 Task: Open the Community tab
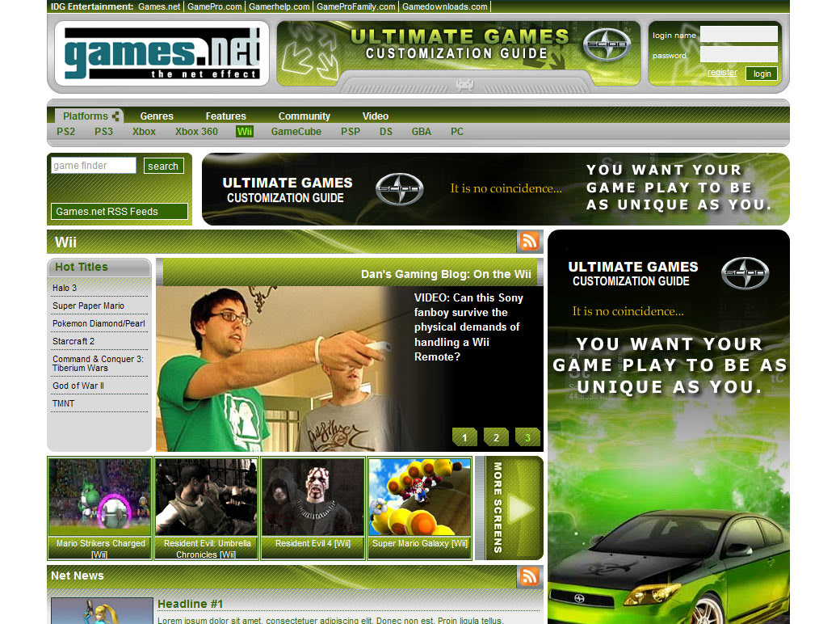pos(304,116)
